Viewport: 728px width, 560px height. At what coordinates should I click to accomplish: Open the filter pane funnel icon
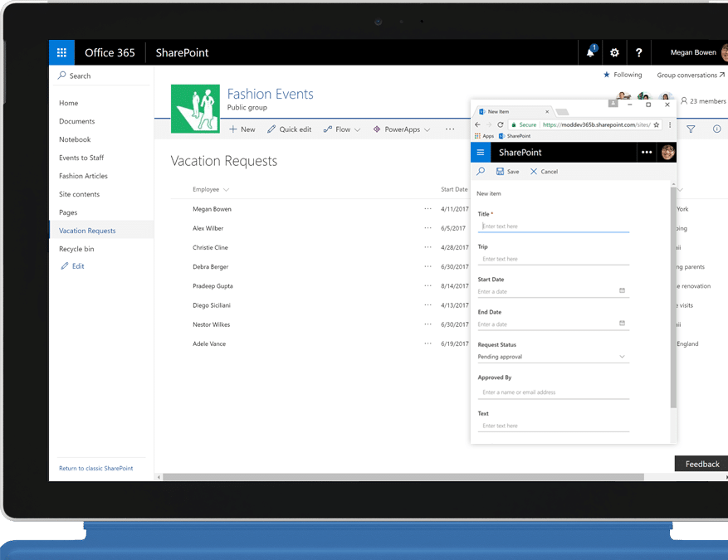click(691, 129)
